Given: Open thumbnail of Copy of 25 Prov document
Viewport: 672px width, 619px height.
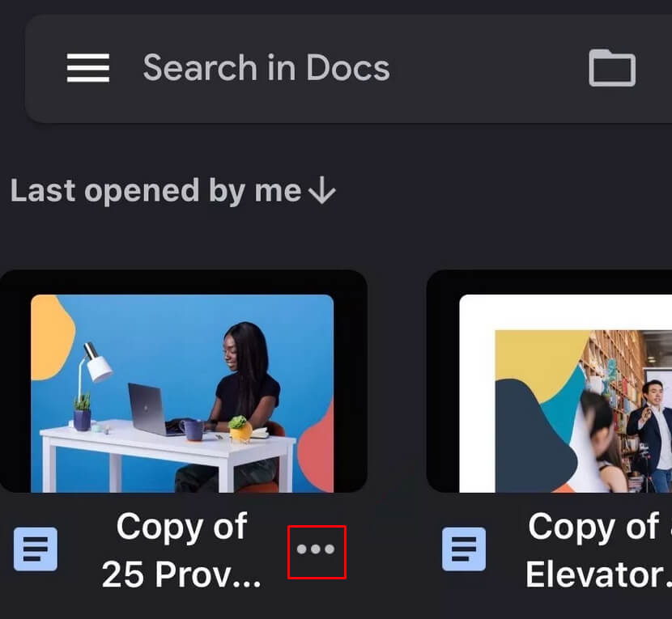Looking at the screenshot, I should coord(183,381).
